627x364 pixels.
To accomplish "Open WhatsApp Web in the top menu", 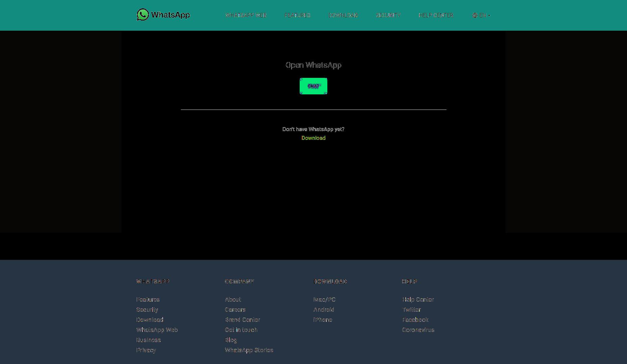I will click(246, 15).
